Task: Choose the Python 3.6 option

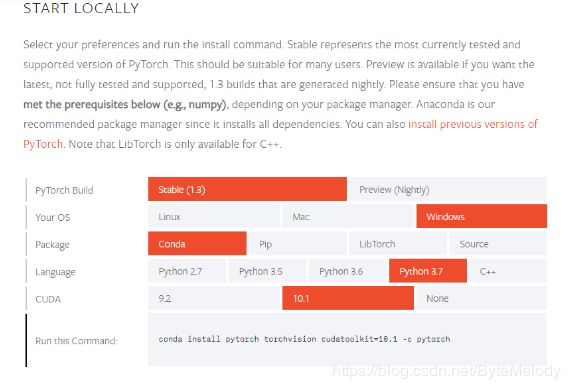Action: pos(348,271)
